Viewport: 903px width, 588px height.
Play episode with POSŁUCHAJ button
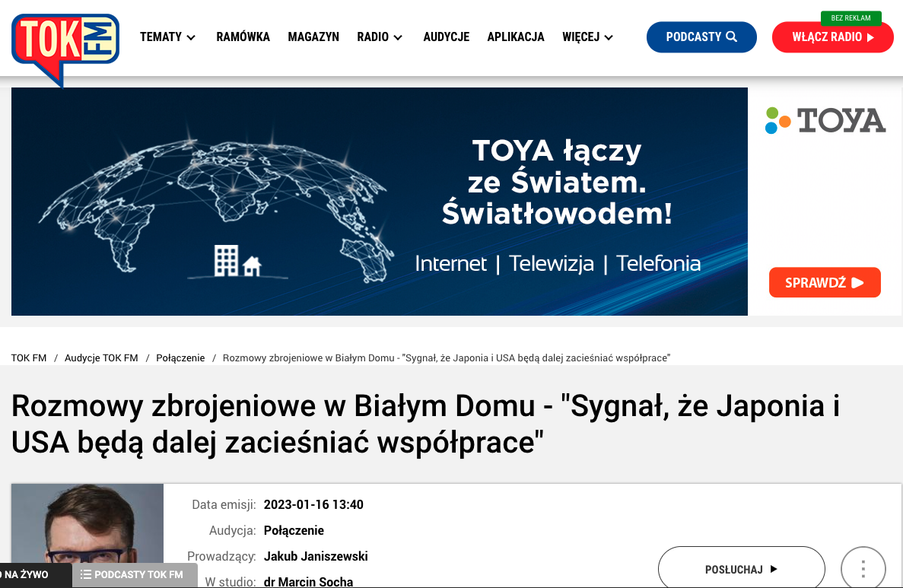pos(741,569)
